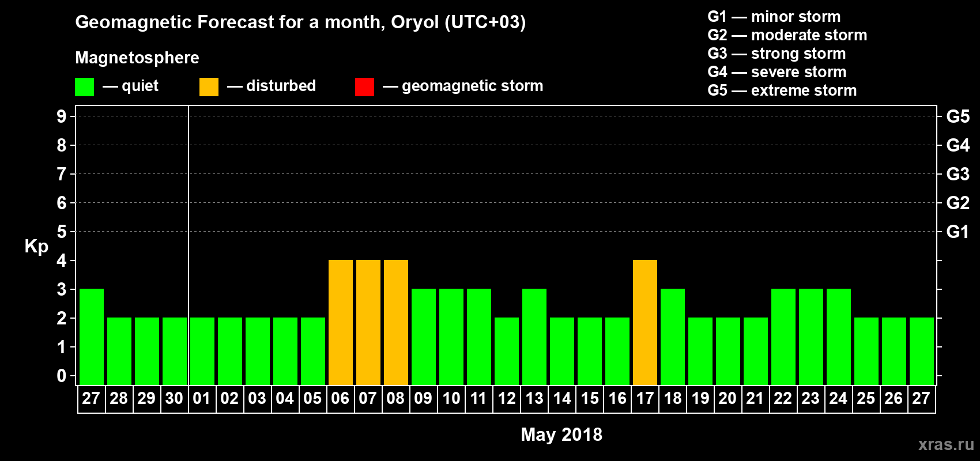Click the date label 24
The image size is (980, 461).
click(838, 399)
